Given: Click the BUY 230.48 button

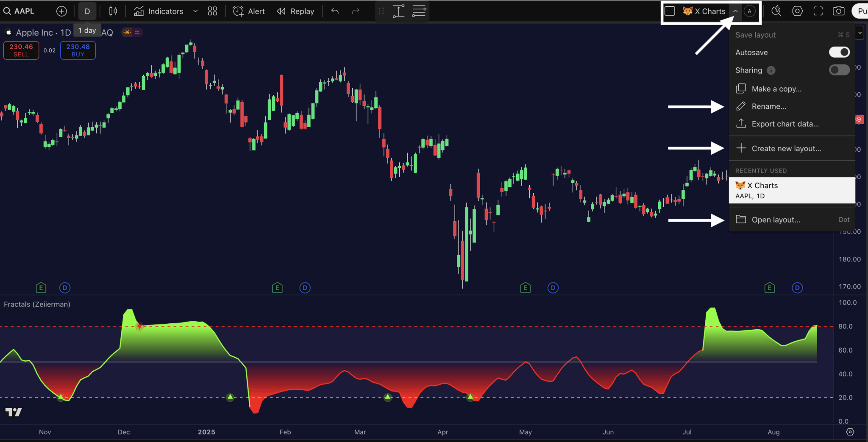Looking at the screenshot, I should pos(78,50).
